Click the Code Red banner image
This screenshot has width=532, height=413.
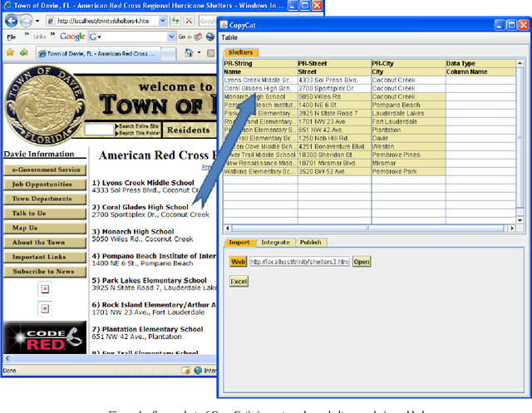coord(45,337)
